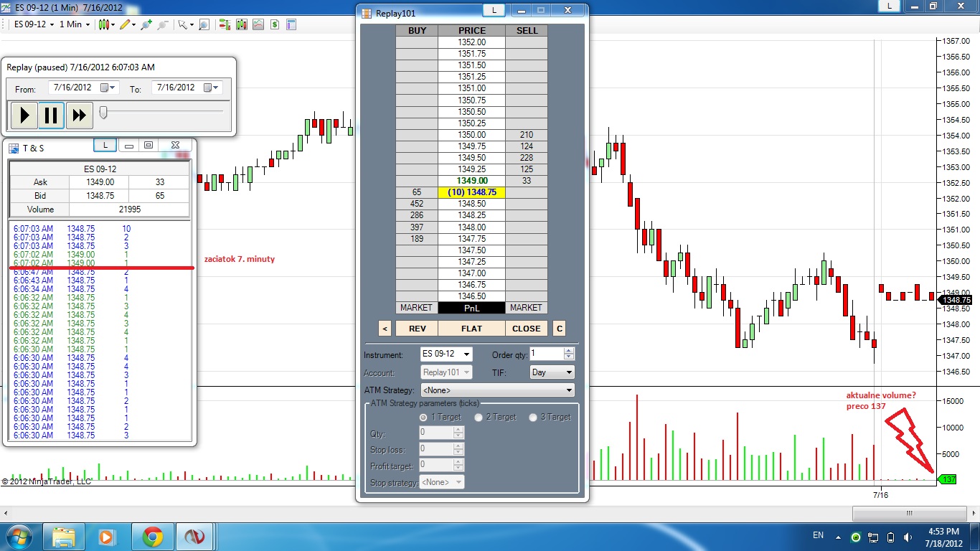
Task: Click the Replay pause button
Action: [51, 115]
